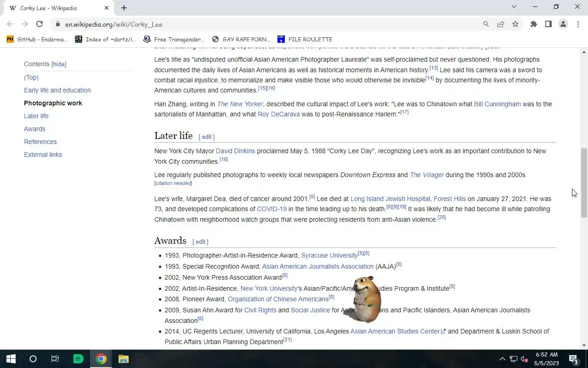The height and width of the screenshot is (368, 588).
Task: Open the Windows Start menu
Action: tap(11, 359)
